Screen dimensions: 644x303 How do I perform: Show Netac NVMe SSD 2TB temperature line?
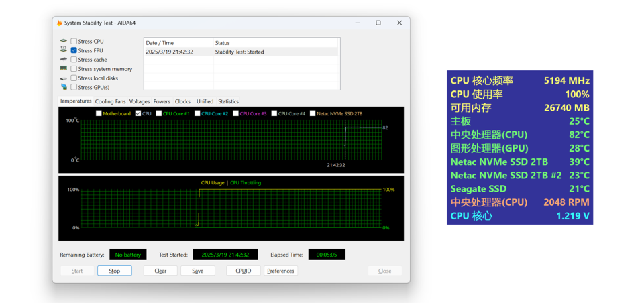pyautogui.click(x=313, y=114)
